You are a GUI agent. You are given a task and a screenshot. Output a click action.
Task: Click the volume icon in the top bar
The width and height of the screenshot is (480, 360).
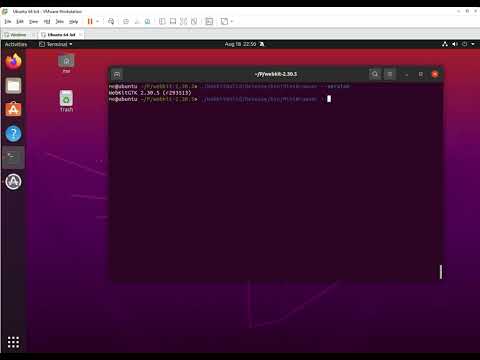(x=455, y=44)
